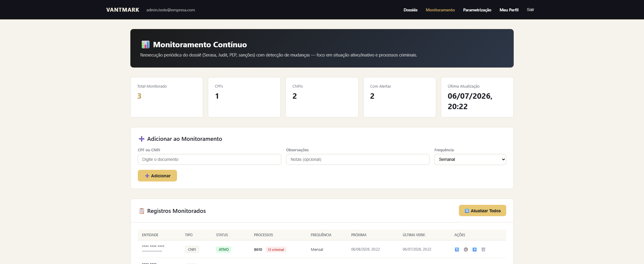Screen dimensions: 644x264
Task: Click the Adicionar button
Action: 157,176
